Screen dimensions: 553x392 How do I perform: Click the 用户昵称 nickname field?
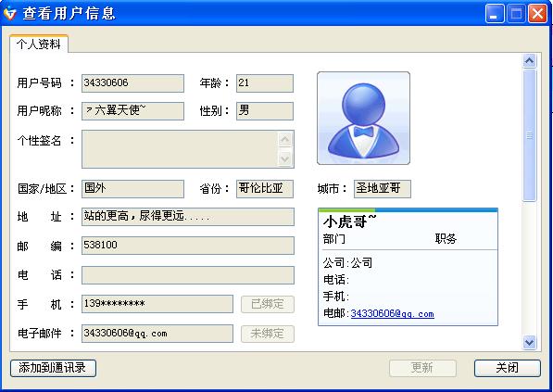pos(132,111)
